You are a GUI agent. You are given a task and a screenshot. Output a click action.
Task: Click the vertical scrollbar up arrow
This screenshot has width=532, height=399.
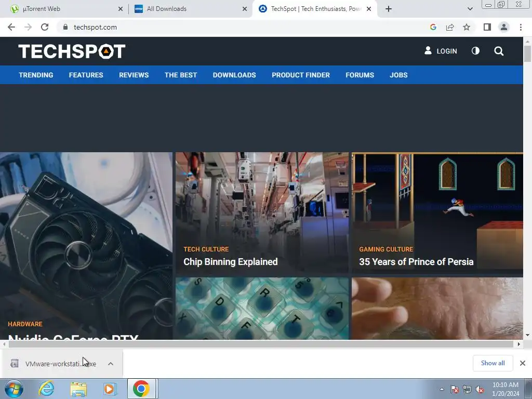527,42
